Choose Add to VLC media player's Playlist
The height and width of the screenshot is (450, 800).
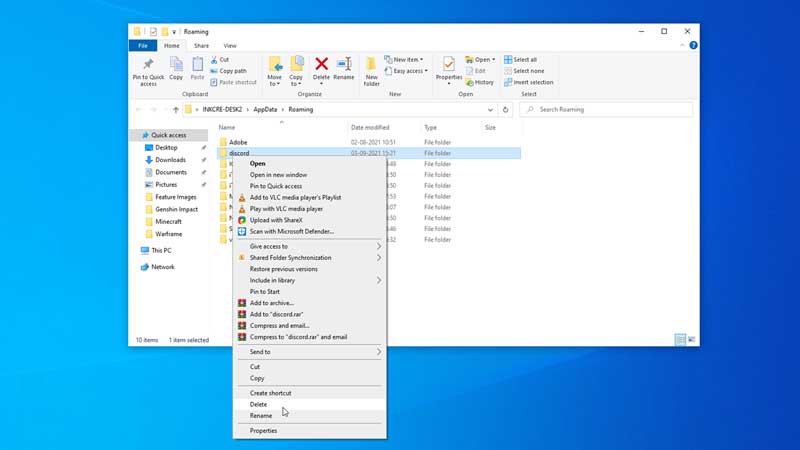click(x=295, y=197)
